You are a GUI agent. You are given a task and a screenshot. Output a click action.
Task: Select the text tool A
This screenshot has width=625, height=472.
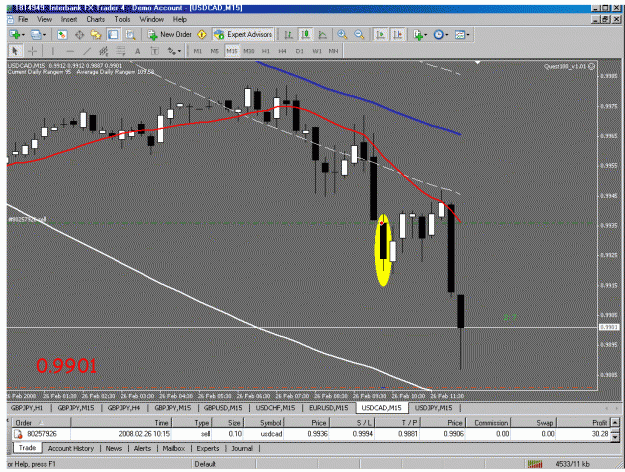click(x=138, y=51)
